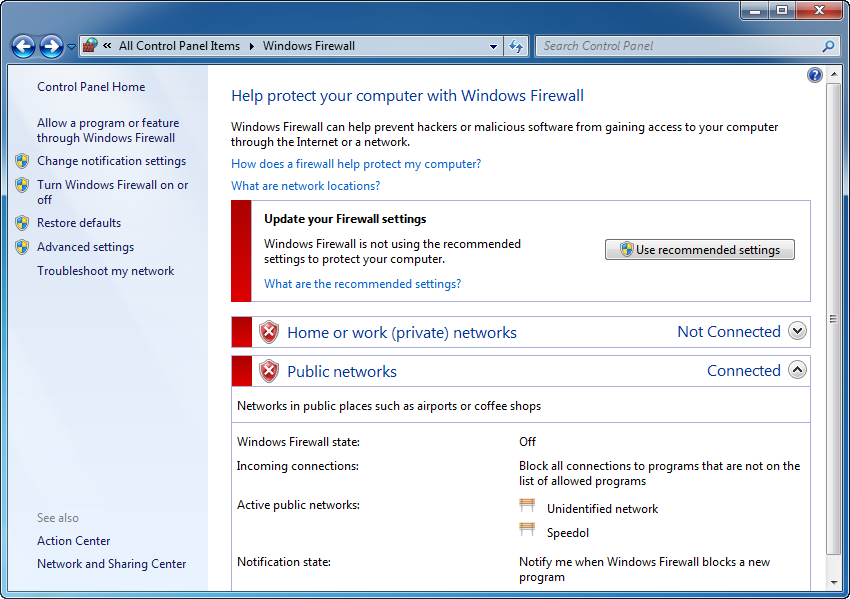Maximize the Windows Firewall window
The height and width of the screenshot is (599, 850).
pyautogui.click(x=781, y=10)
